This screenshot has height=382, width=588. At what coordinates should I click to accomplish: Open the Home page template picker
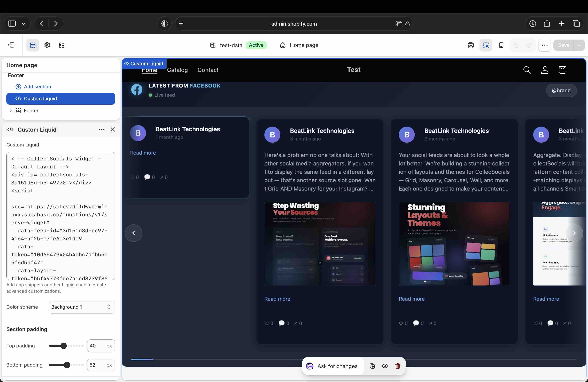click(x=299, y=45)
